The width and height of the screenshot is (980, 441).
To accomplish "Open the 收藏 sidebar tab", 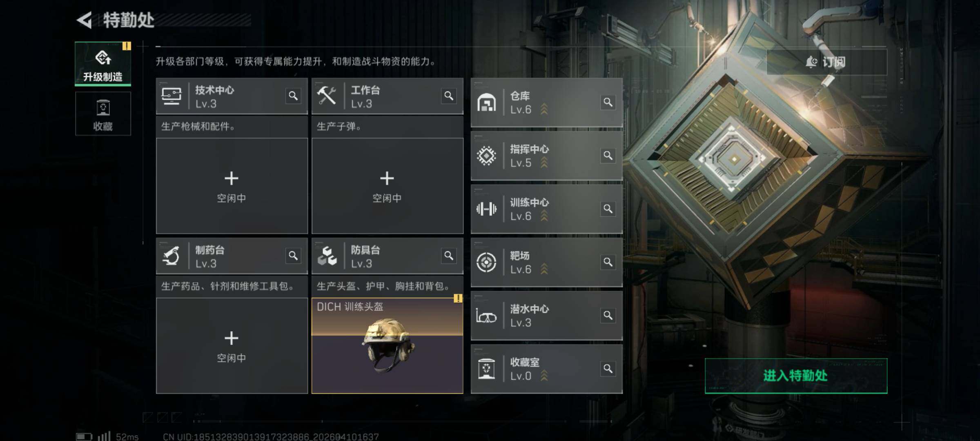I will tap(103, 114).
